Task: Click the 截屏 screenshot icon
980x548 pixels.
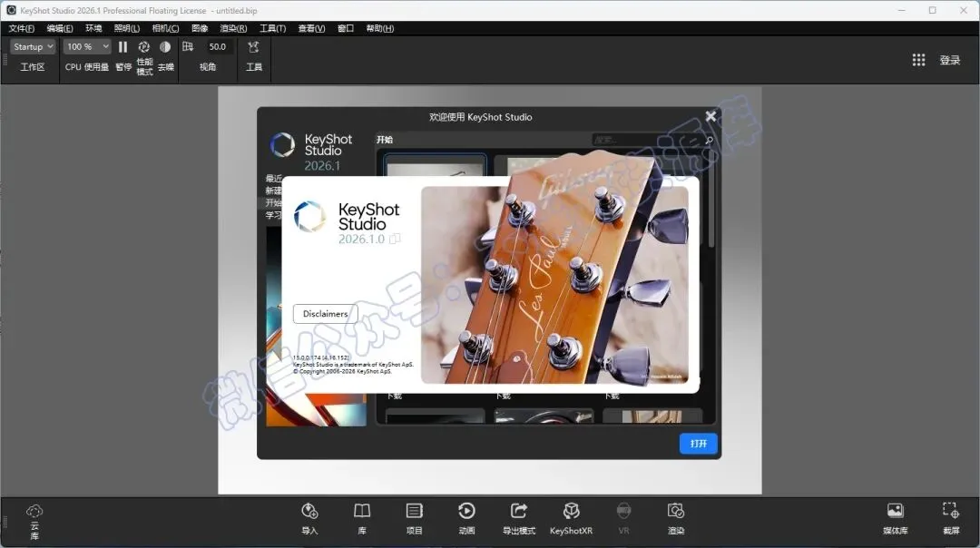Action: (951, 511)
